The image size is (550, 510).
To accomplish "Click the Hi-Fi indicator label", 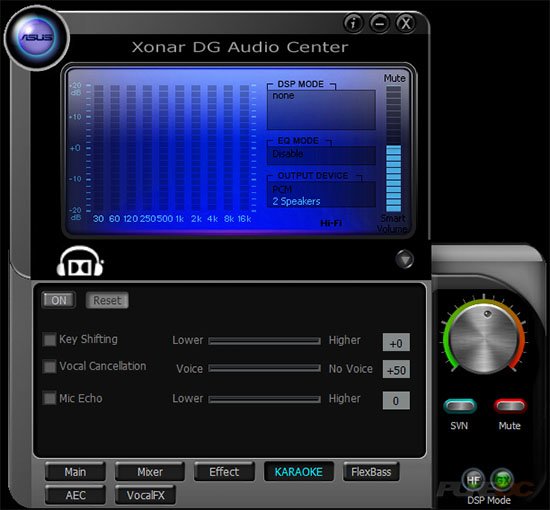I will 331,223.
